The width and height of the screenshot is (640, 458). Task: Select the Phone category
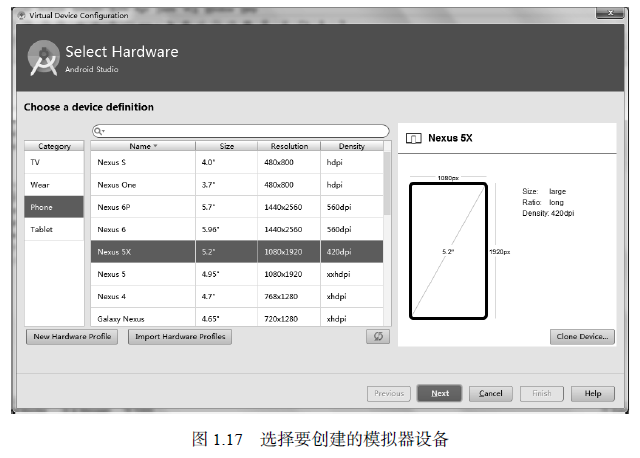click(x=54, y=207)
